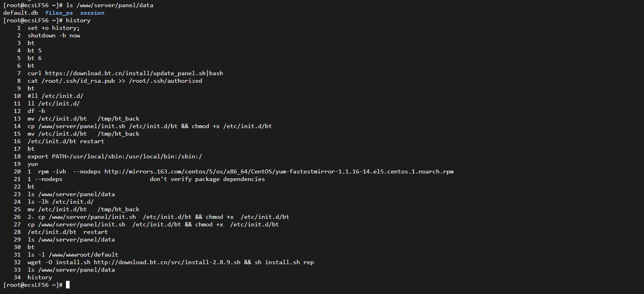Click '/etc/init.d/bt restart' on line 16
Screen dimensions: 644x294
click(x=66, y=141)
